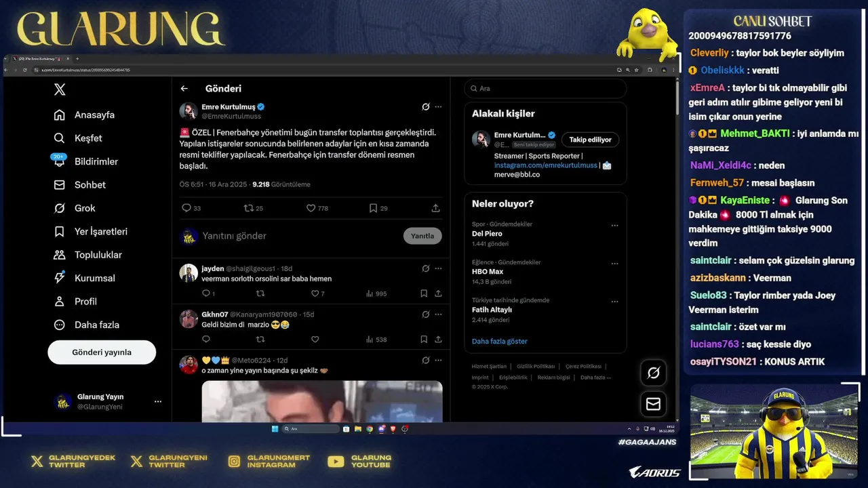The height and width of the screenshot is (488, 868).
Task: Open more options for Del Piero trend
Action: click(x=614, y=226)
